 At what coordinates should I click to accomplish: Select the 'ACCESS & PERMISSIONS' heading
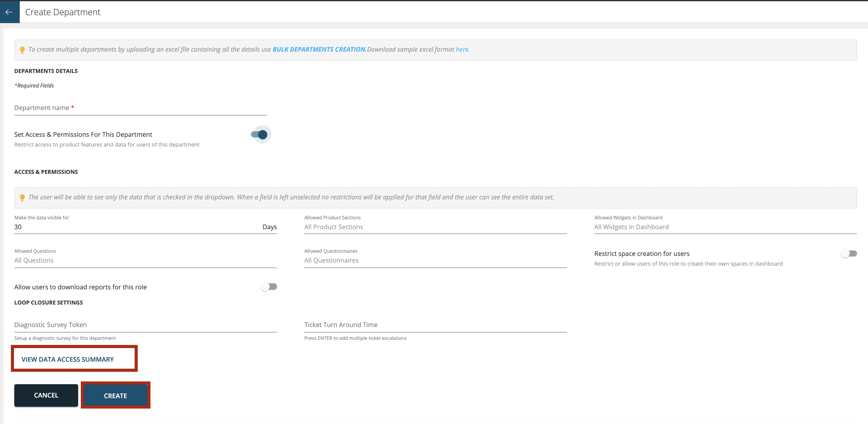click(x=46, y=172)
